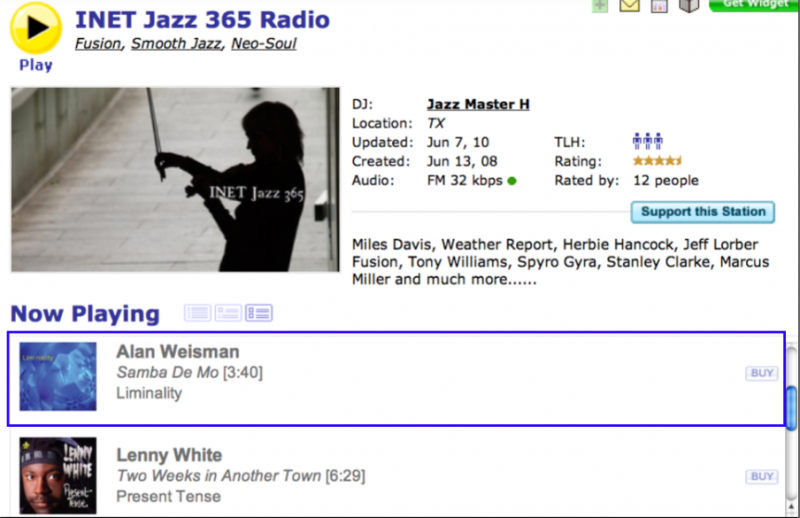Click the Liminality album cover thumbnail
This screenshot has width=800, height=518.
pos(58,377)
